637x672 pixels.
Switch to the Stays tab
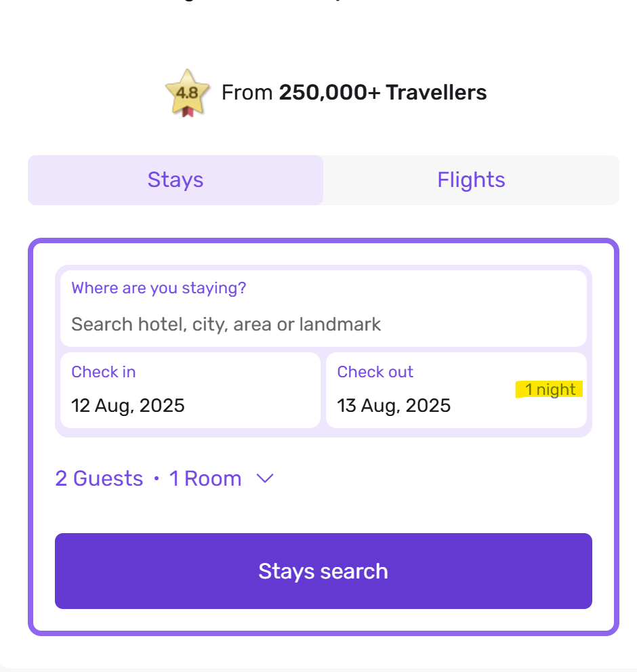pos(176,180)
